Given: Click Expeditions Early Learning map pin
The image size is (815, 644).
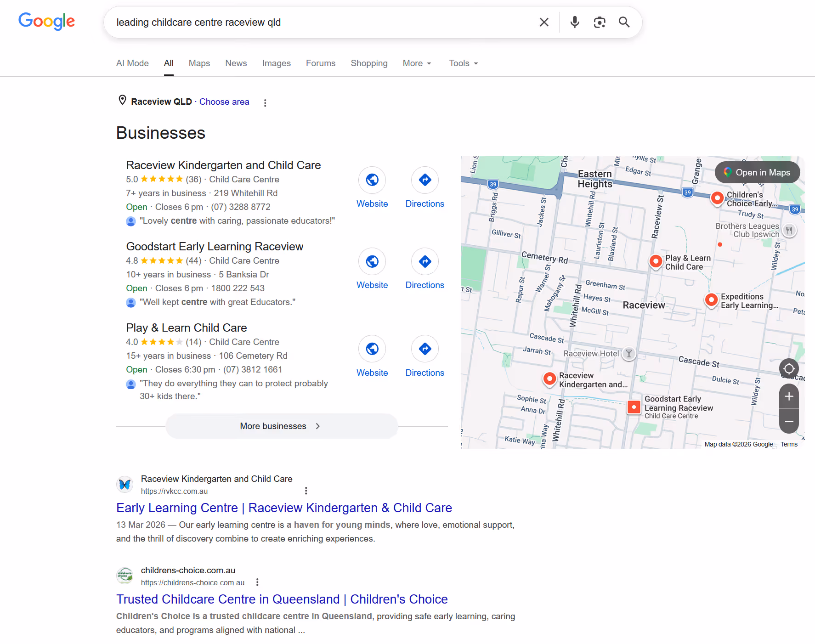Looking at the screenshot, I should [711, 300].
